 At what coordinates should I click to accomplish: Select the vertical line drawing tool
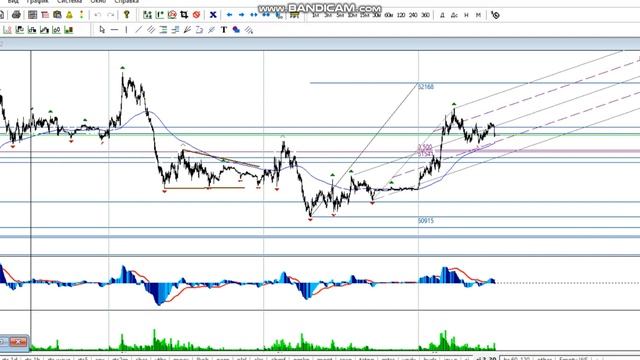(x=126, y=29)
